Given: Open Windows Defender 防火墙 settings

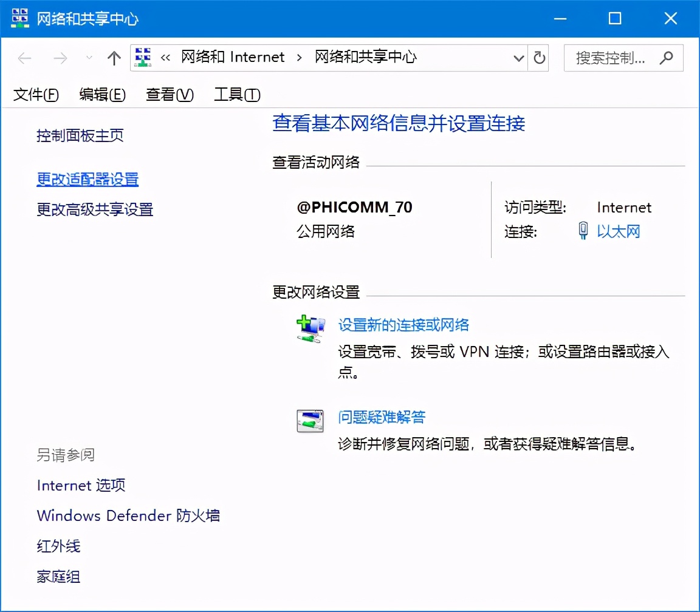Looking at the screenshot, I should (x=129, y=515).
